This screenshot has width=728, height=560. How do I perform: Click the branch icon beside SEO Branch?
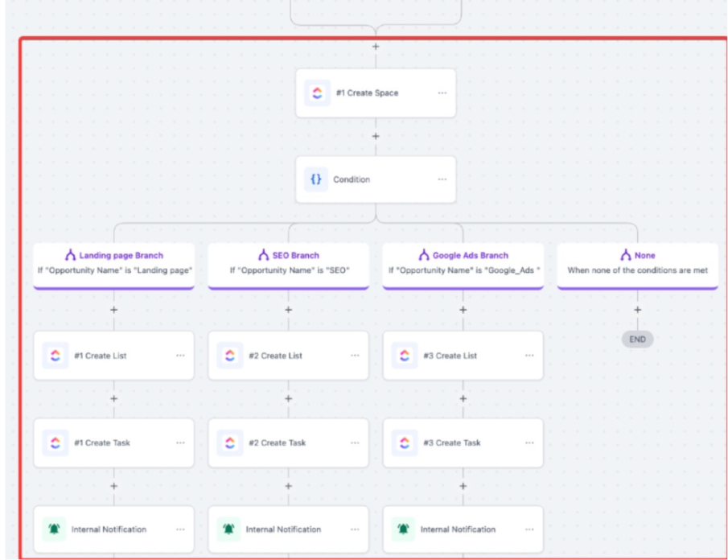click(263, 256)
